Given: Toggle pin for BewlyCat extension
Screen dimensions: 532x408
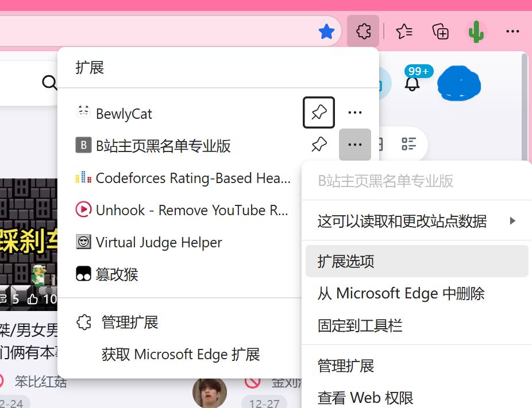Looking at the screenshot, I should click(319, 113).
